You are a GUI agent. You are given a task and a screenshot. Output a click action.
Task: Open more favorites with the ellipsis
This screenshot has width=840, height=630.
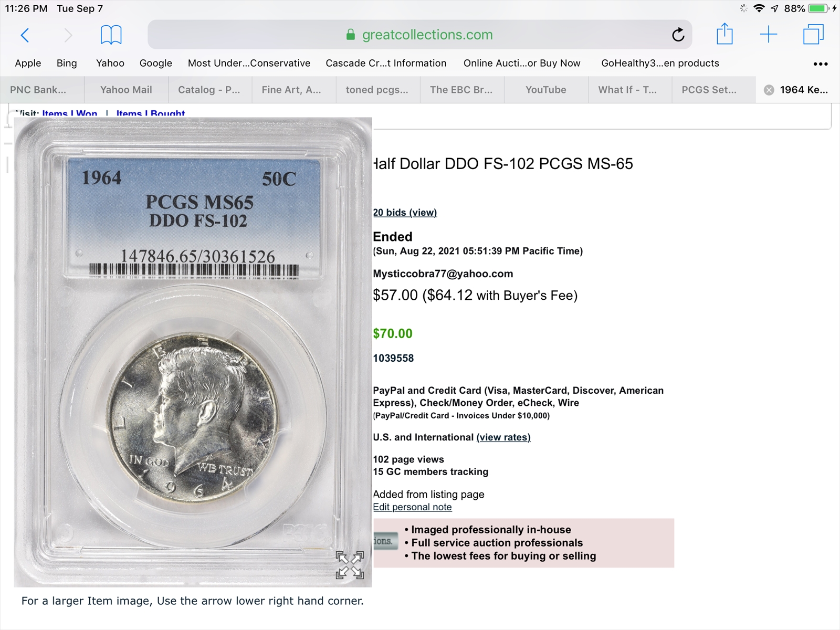click(820, 64)
